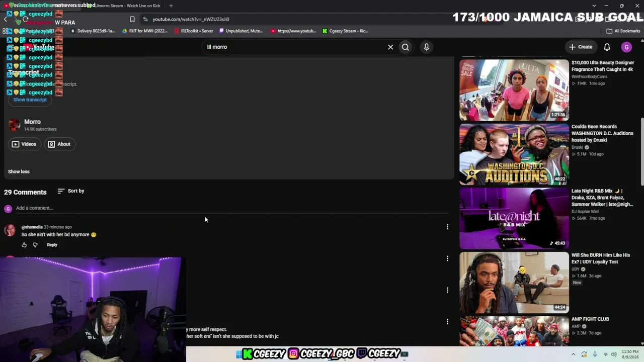
Task: Open the Sort by comments dropdown
Action: [71, 191]
